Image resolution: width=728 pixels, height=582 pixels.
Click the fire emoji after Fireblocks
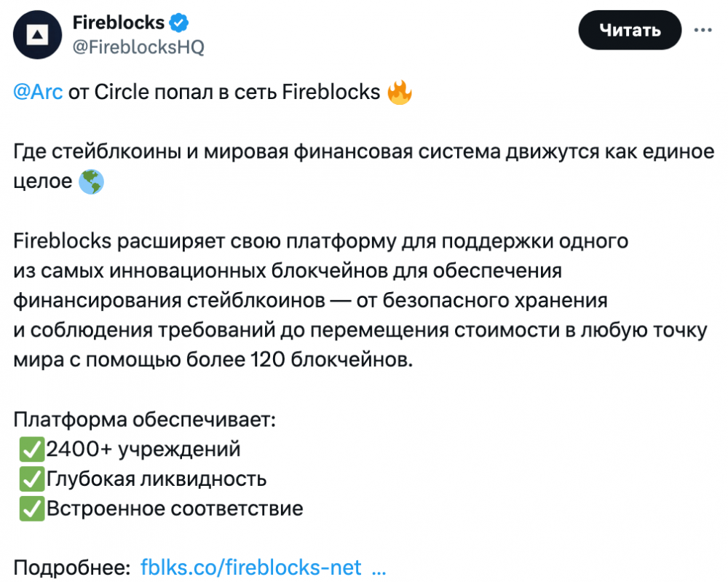click(x=400, y=93)
